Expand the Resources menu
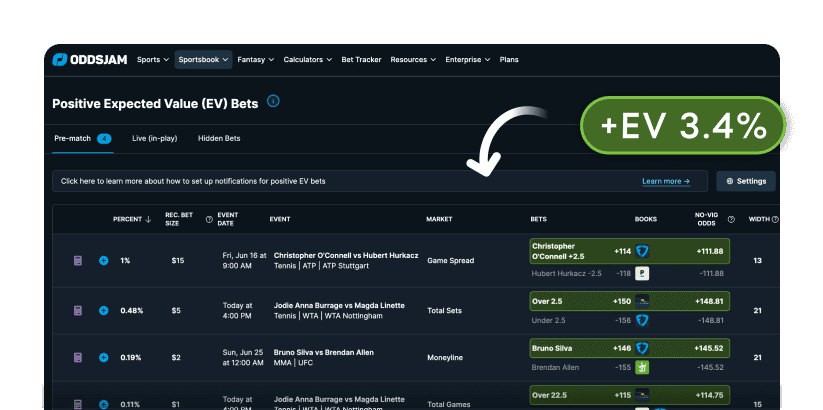 [413, 60]
